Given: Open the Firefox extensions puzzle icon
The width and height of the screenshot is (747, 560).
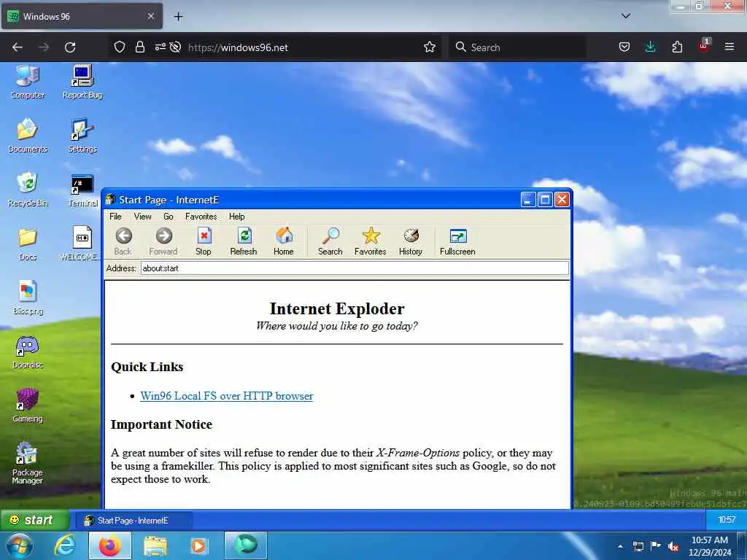Looking at the screenshot, I should coord(677,47).
